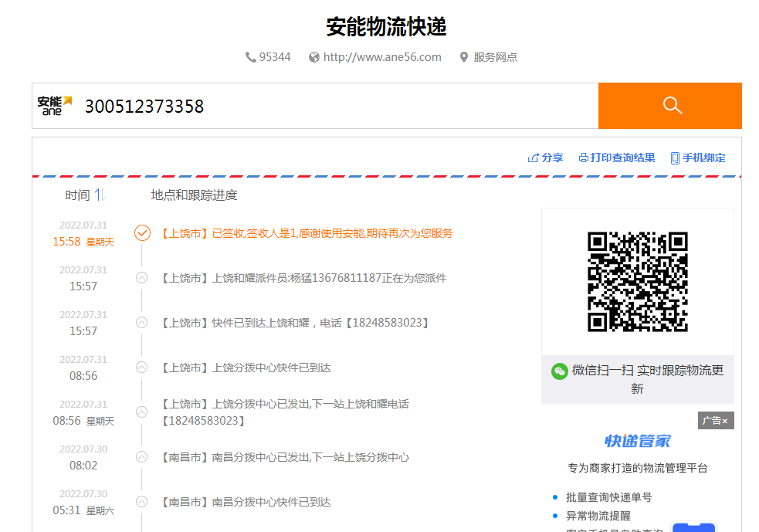The width and height of the screenshot is (759, 532).
Task: Click the 上饶分拨中心快件已到达 entry text
Action: pos(246,368)
